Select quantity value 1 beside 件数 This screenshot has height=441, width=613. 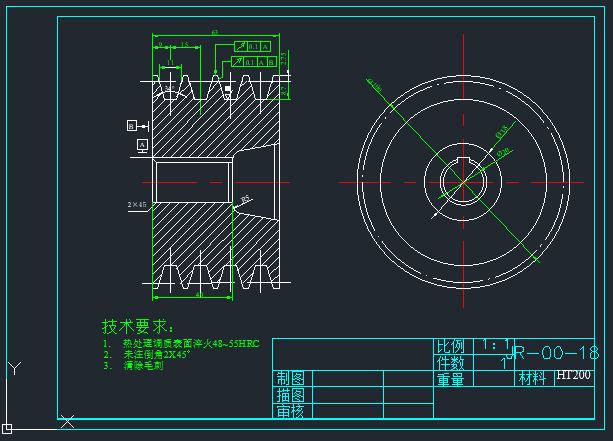pyautogui.click(x=504, y=364)
